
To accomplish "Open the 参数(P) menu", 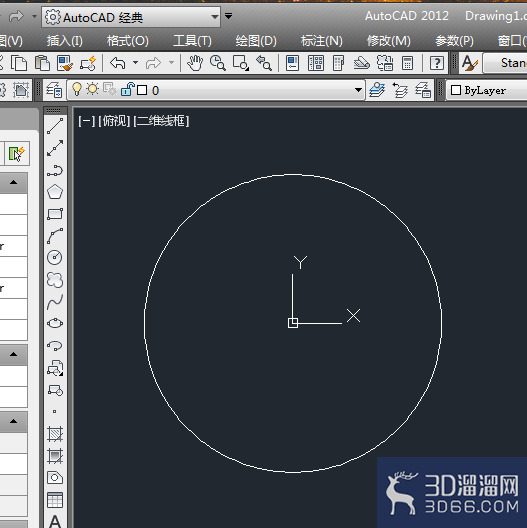I will [454, 41].
